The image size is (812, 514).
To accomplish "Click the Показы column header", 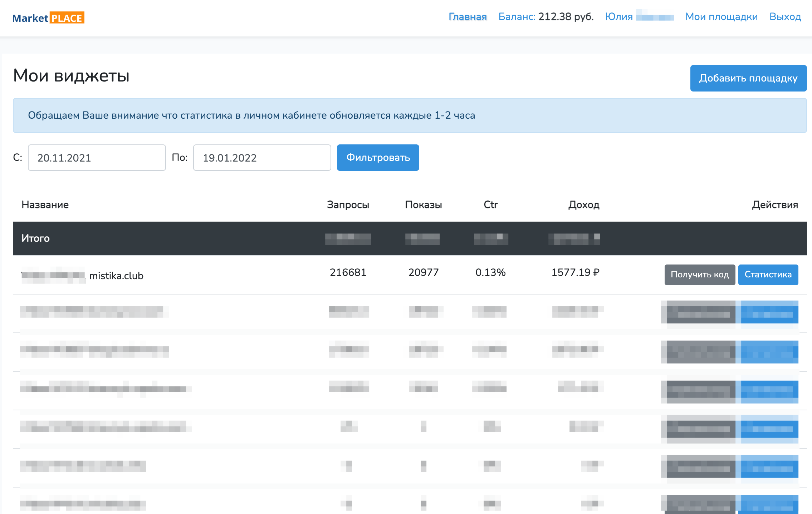I will coord(423,205).
